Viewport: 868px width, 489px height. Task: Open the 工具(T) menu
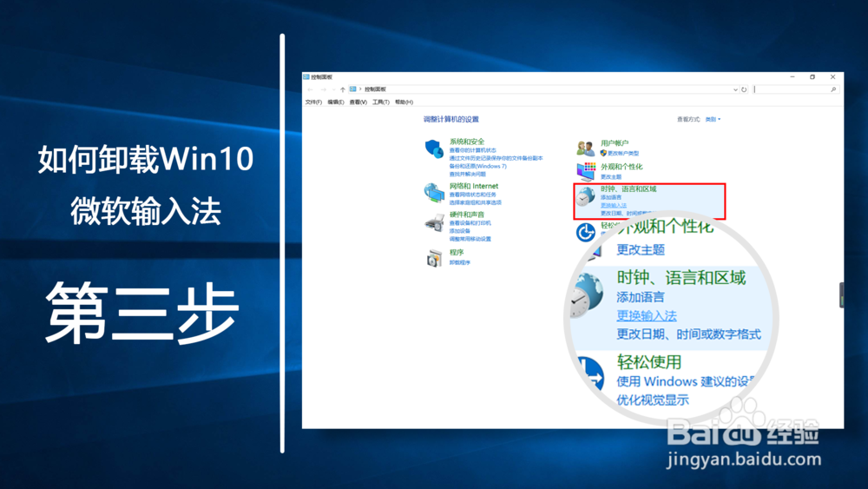tap(381, 102)
